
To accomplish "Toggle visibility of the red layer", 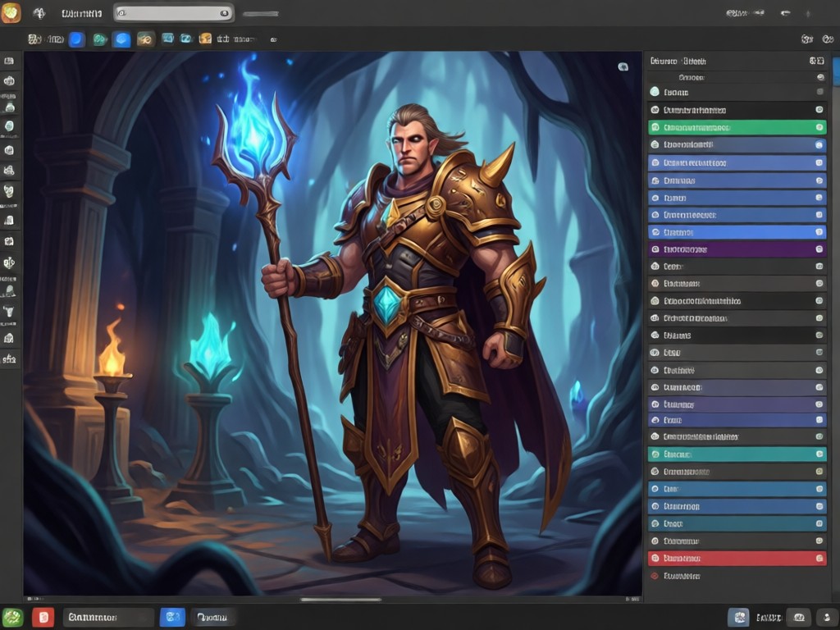I will pyautogui.click(x=819, y=558).
